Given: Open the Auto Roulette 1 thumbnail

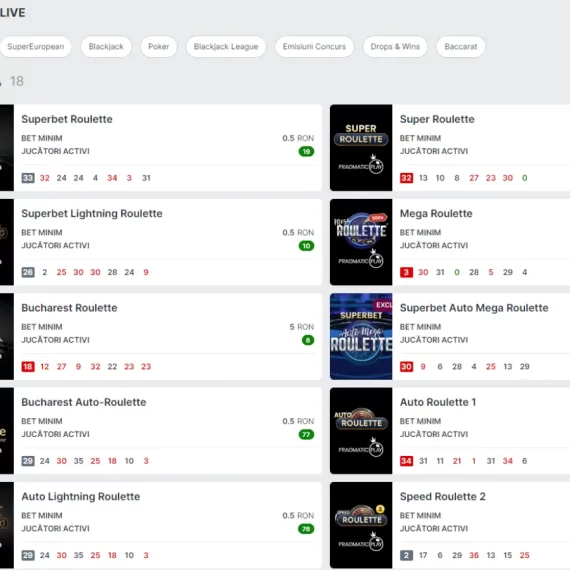Looking at the screenshot, I should pos(361,431).
